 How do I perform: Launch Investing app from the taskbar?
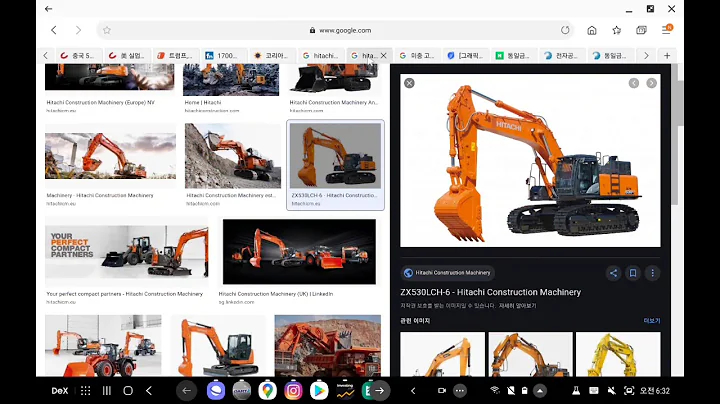click(x=345, y=391)
